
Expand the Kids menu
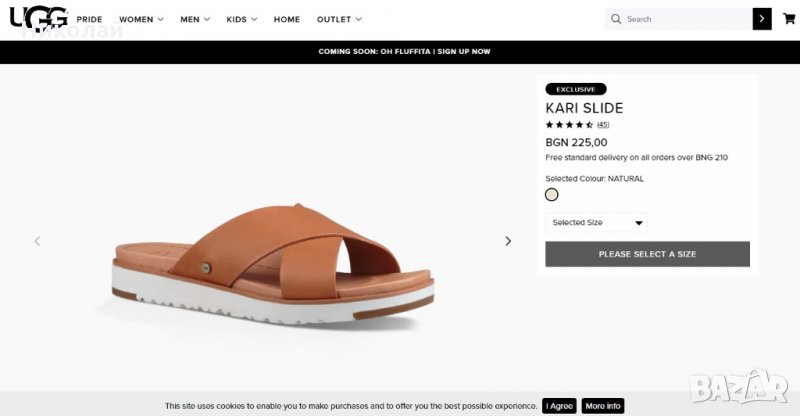(242, 19)
